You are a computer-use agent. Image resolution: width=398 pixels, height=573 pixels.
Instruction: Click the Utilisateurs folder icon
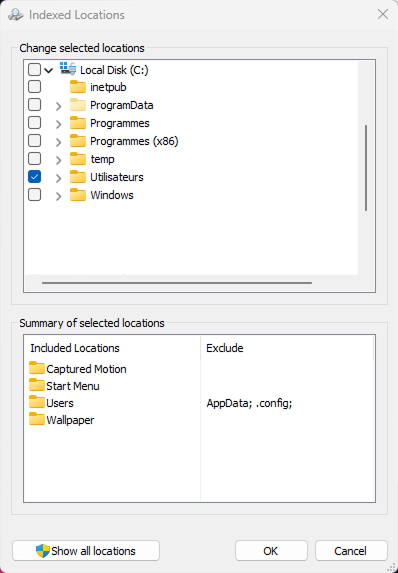coord(78,177)
